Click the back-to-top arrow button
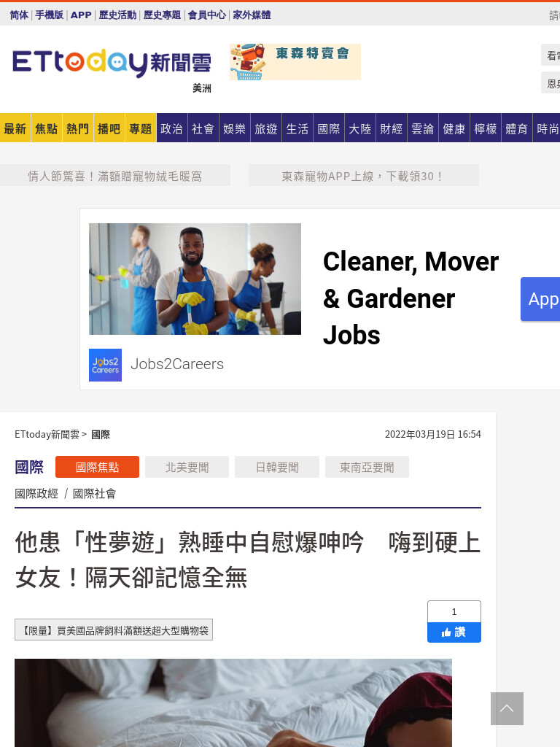The height and width of the screenshot is (747, 560). 507,708
